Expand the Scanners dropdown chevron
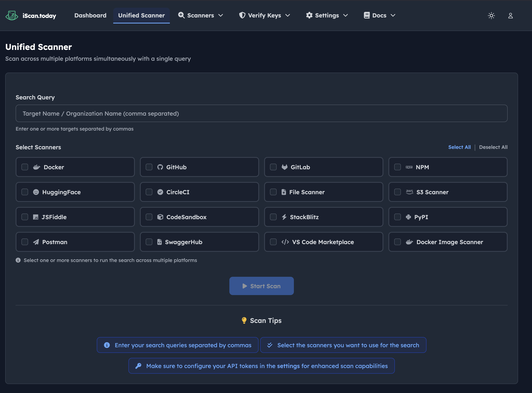 (220, 15)
